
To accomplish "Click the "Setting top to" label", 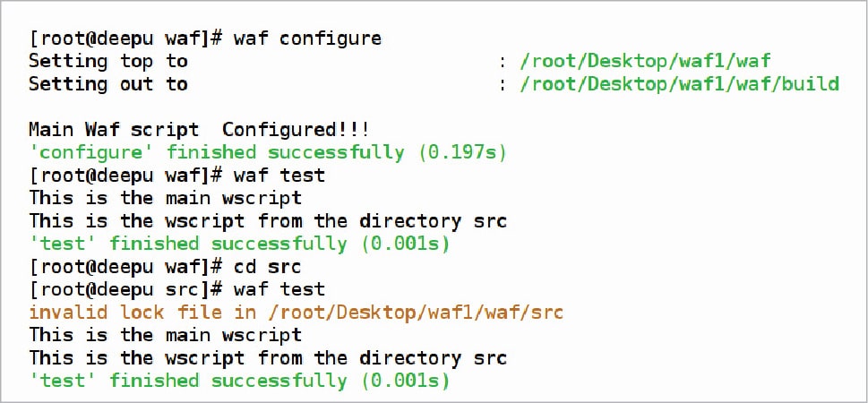I will click(x=107, y=61).
